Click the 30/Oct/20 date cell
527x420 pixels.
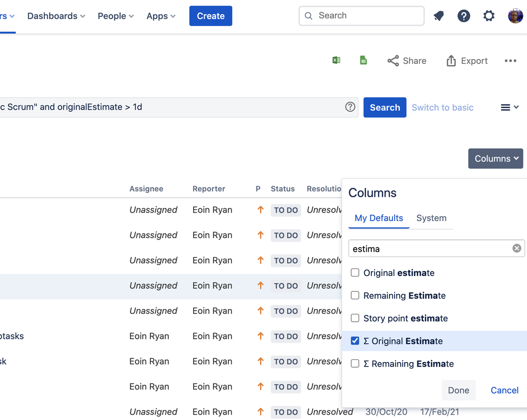pos(386,412)
